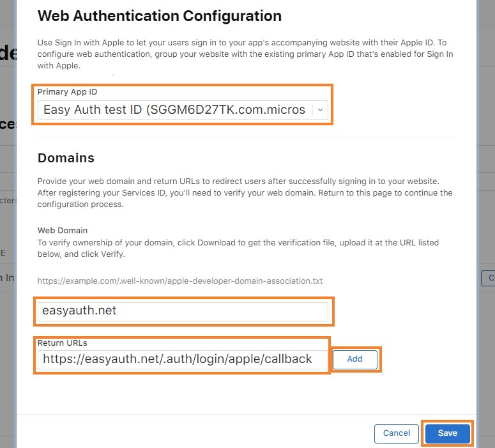Screen dimensions: 495x448
Task: Save the web authentication configuration
Action: [x=447, y=433]
